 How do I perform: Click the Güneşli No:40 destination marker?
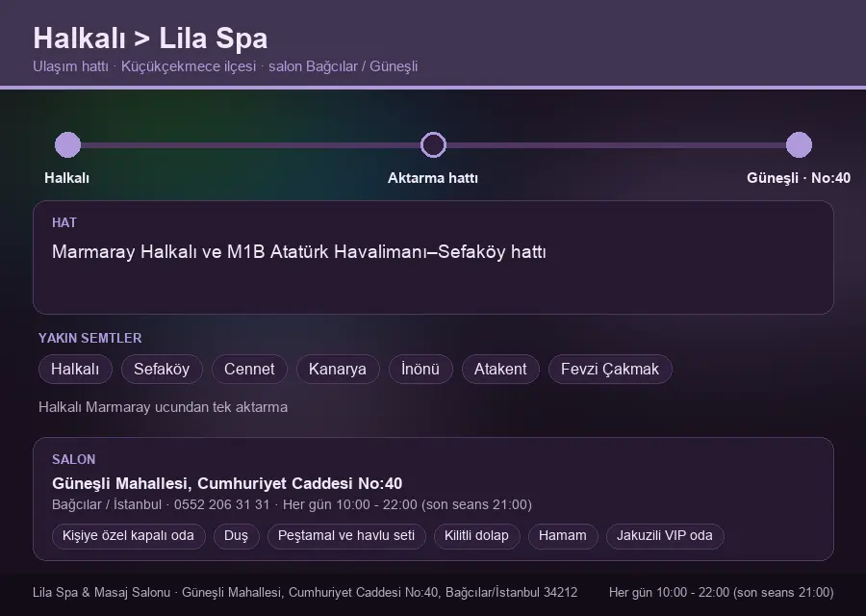799,144
